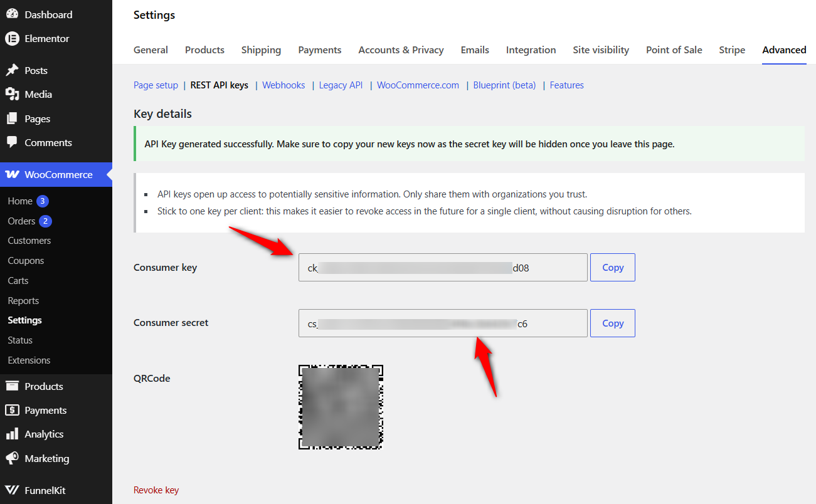Click the Products box icon

(12, 386)
